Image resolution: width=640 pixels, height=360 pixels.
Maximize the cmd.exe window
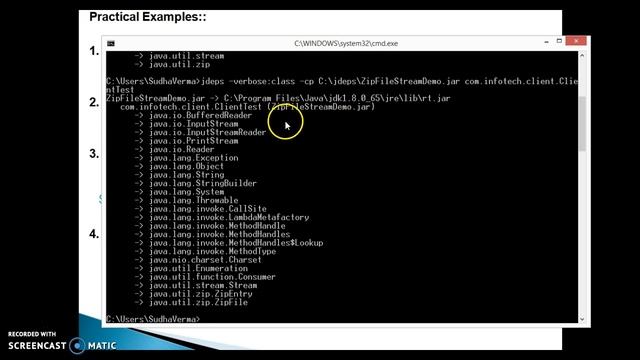click(x=559, y=41)
